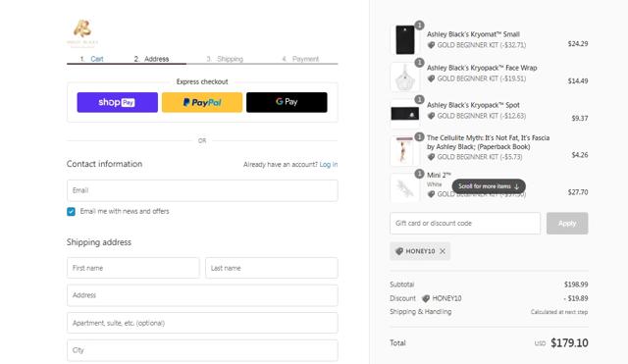
Task: Check out with Shop Pay
Action: 118,102
